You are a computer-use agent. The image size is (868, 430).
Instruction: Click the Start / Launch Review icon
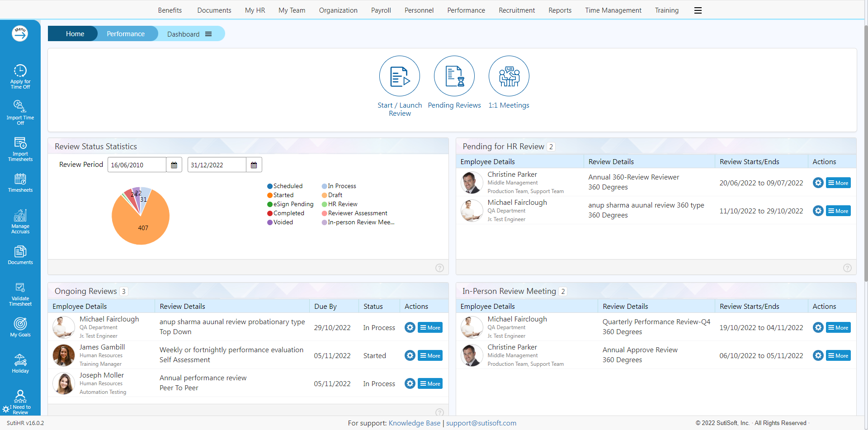point(399,76)
